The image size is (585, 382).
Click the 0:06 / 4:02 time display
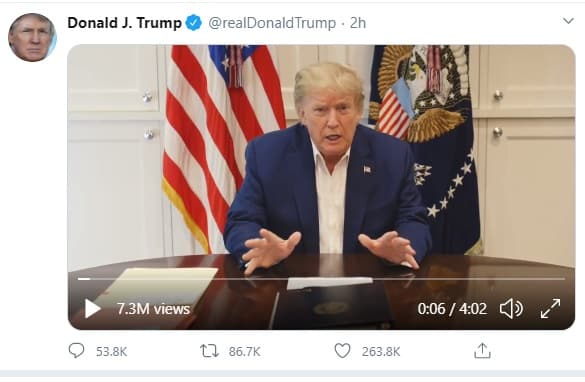pyautogui.click(x=452, y=309)
